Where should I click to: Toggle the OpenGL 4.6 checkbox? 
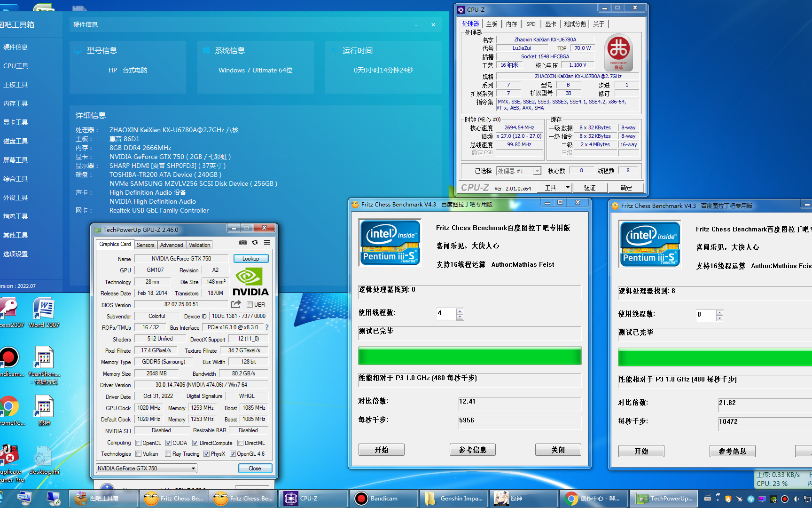(x=233, y=454)
